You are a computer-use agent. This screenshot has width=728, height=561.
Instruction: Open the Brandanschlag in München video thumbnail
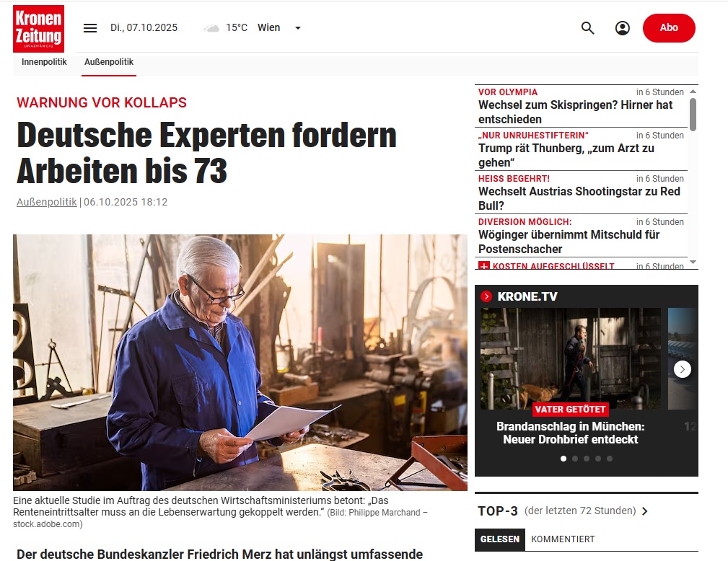(x=571, y=359)
